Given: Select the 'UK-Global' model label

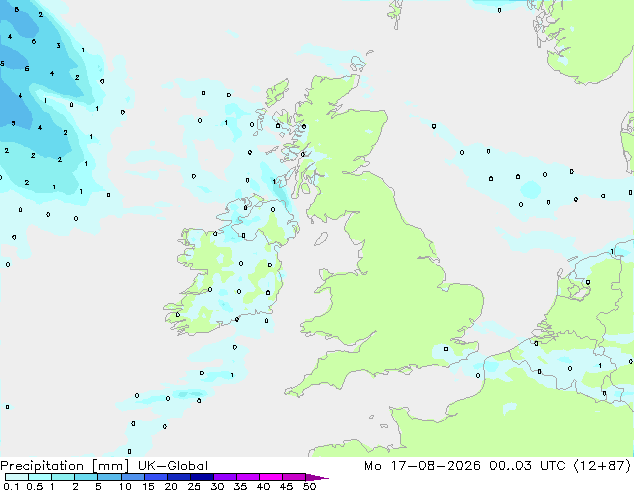Looking at the screenshot, I should coord(173,466).
